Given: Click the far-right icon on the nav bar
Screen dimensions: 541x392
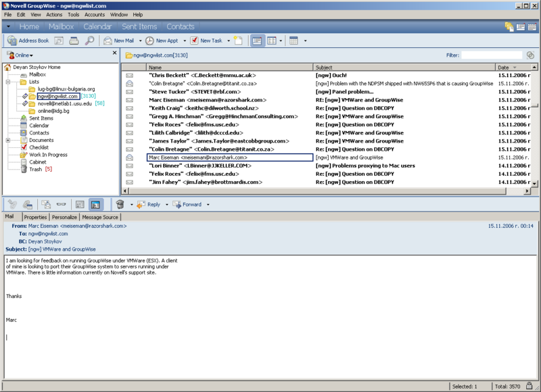Looking at the screenshot, I should click(x=532, y=27).
